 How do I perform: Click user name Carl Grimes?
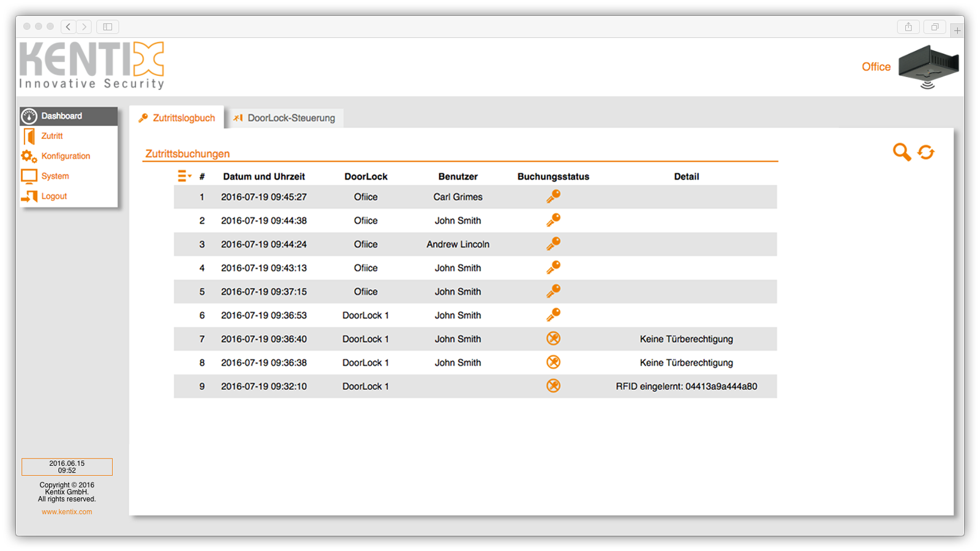(x=458, y=197)
